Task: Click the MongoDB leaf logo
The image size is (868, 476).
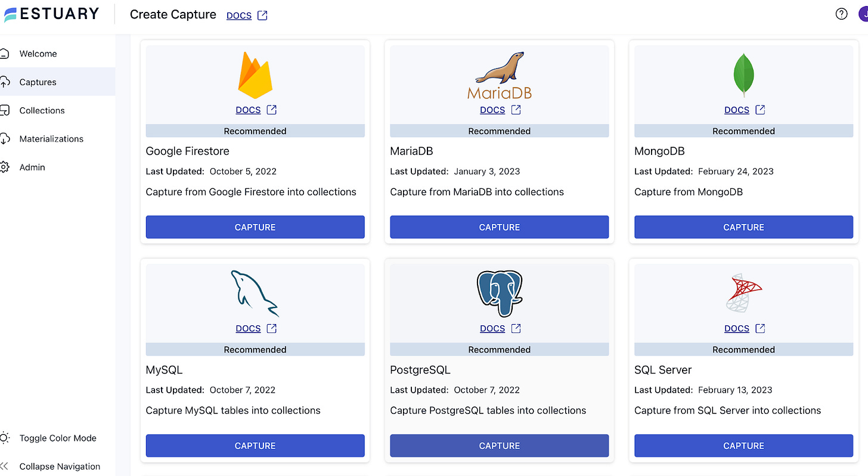Action: point(743,75)
